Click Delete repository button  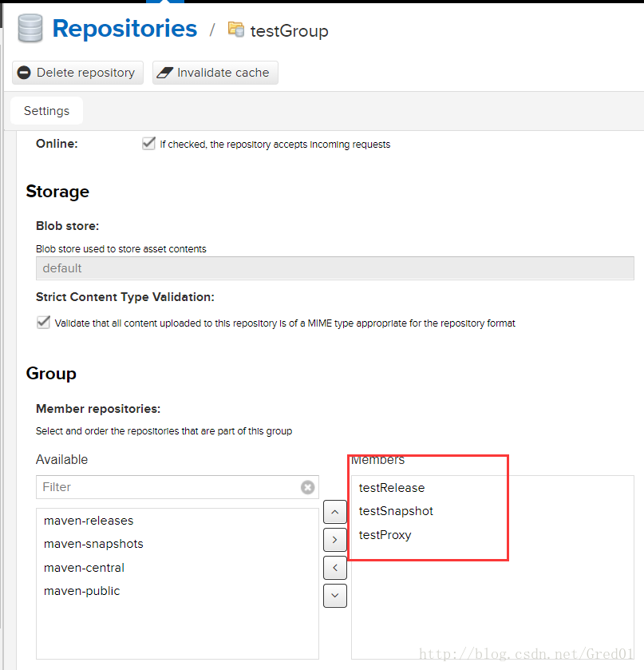pos(77,73)
